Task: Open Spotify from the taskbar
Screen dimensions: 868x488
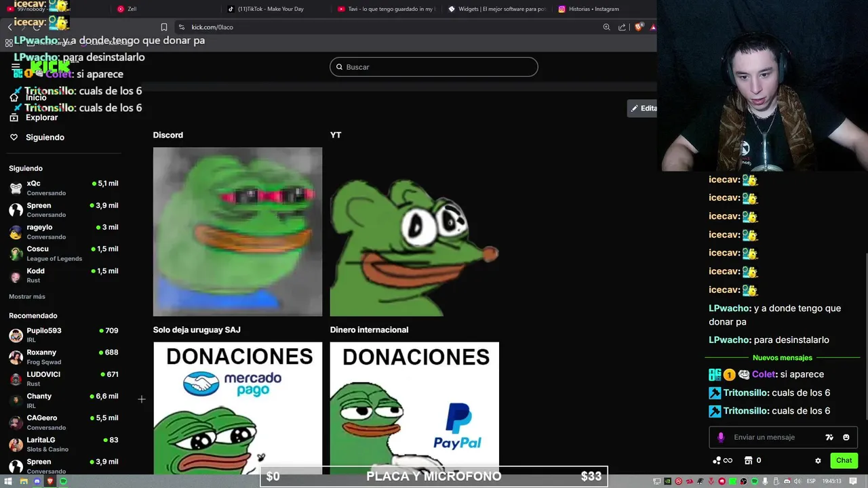Action: point(64,481)
